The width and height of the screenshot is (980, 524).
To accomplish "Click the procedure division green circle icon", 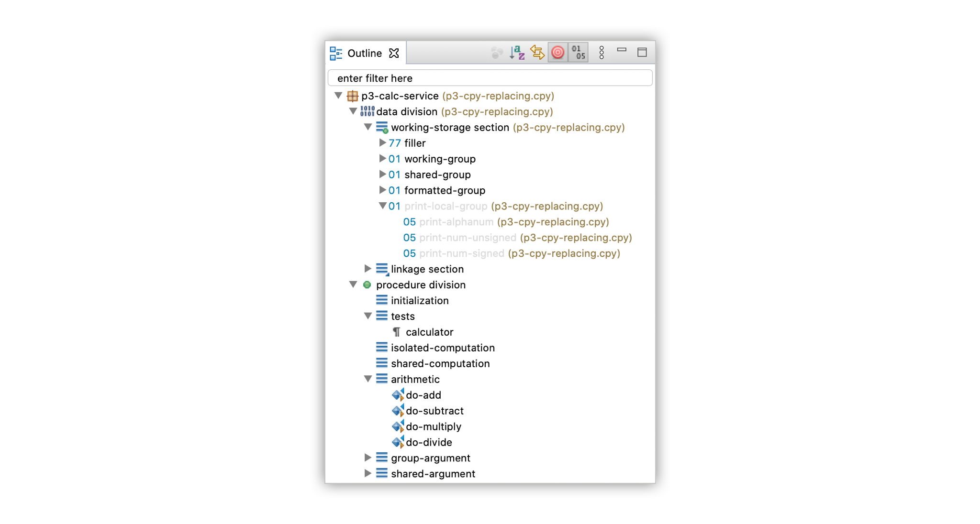I will coord(367,285).
